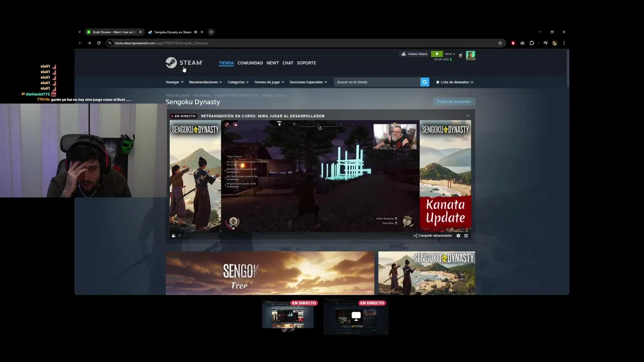Viewport: 644px width, 362px height.
Task: Open the SOPORTE menu item
Action: pos(306,63)
